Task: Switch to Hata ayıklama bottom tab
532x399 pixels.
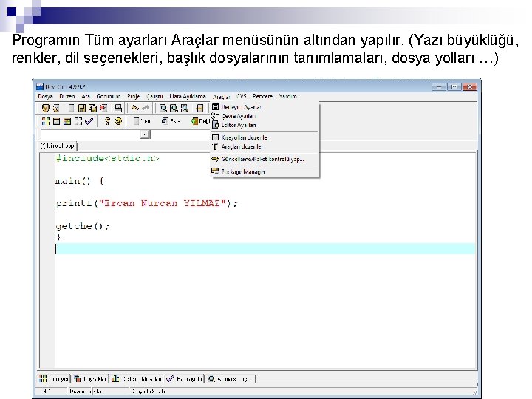Action: tap(185, 378)
